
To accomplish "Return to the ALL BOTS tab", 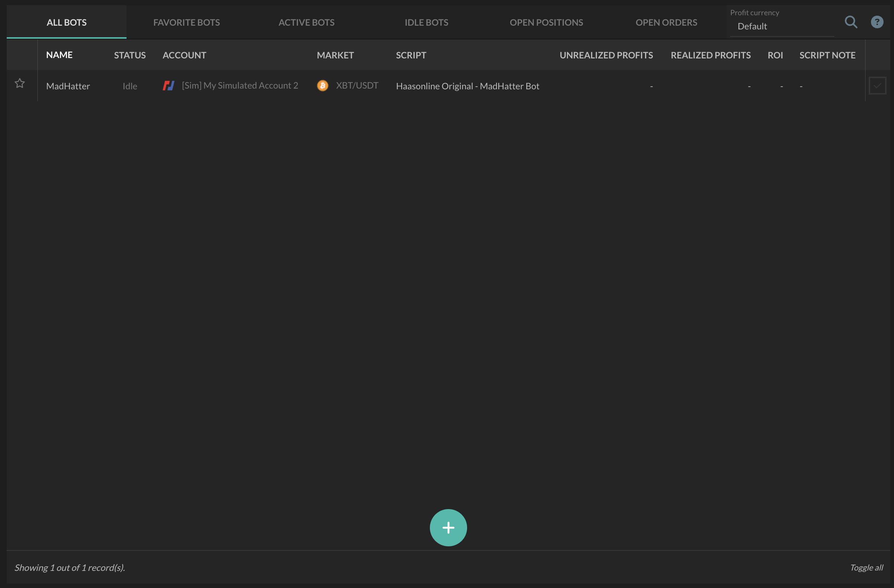I will tap(66, 22).
